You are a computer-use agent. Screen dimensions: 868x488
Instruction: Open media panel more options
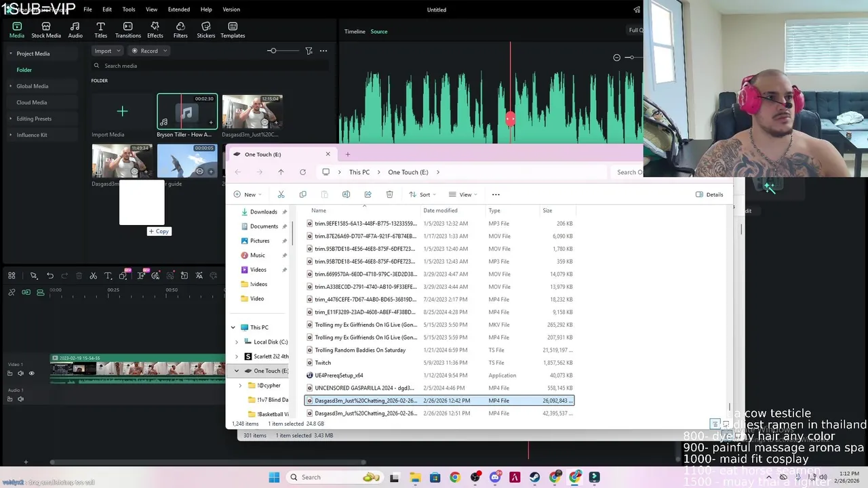(323, 51)
